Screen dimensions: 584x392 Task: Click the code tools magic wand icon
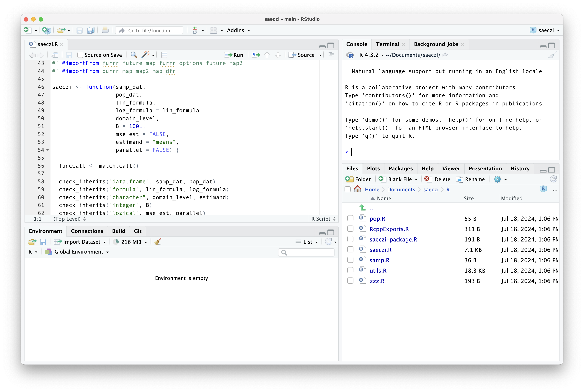point(146,55)
